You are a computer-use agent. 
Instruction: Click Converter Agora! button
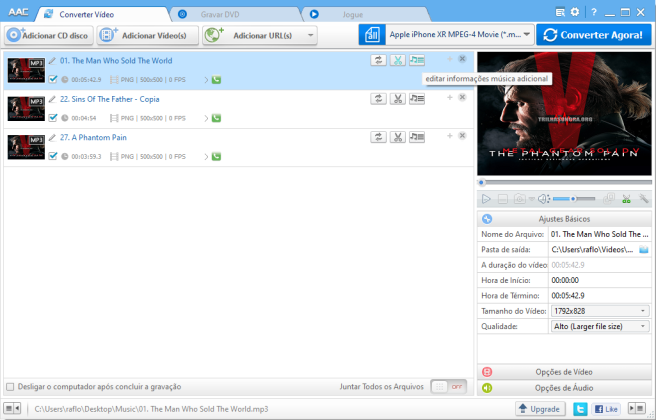(x=594, y=35)
